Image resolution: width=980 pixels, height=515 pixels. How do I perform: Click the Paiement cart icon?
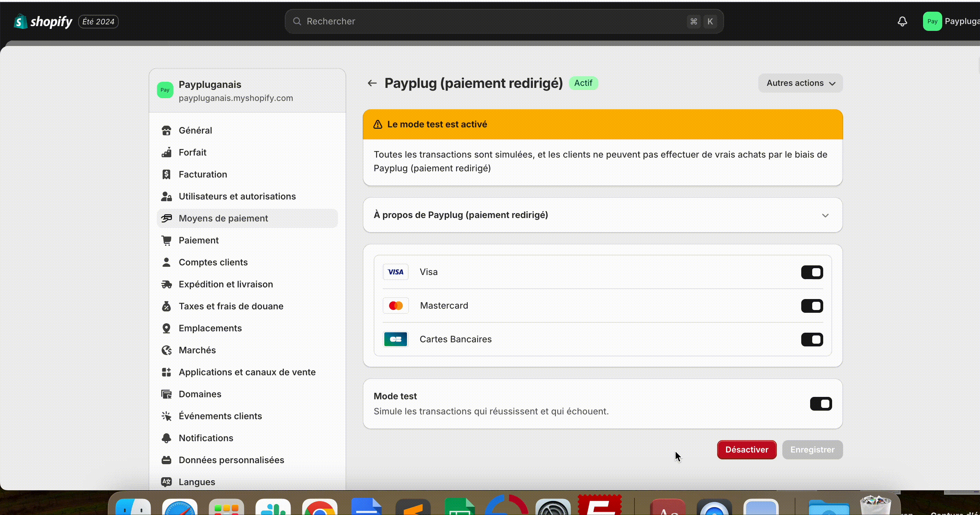(166, 240)
